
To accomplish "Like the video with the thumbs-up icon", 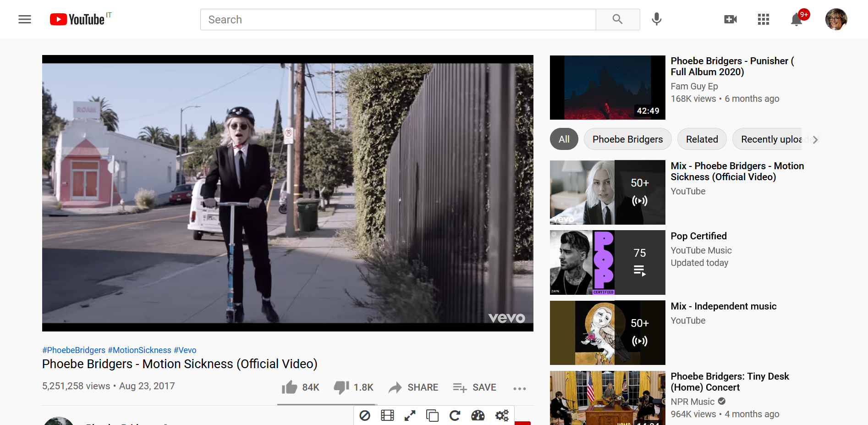I will tap(290, 387).
